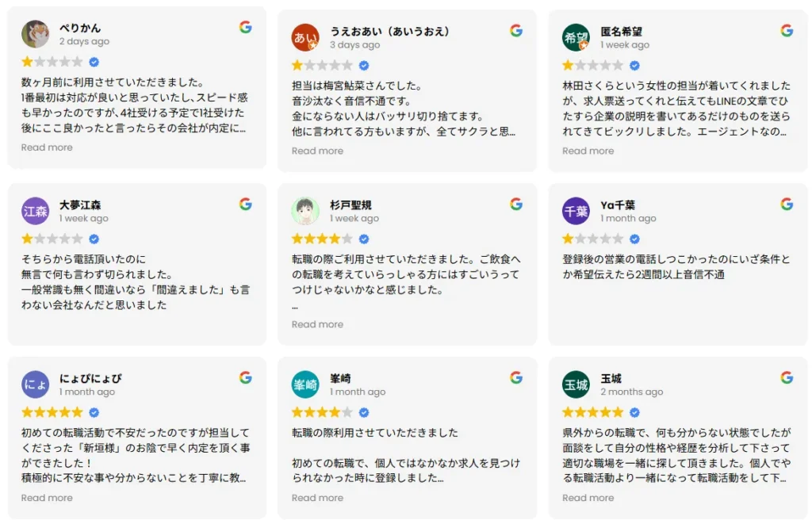Select the reviewer name うえおあい（あいうおえ）

pos(389,30)
